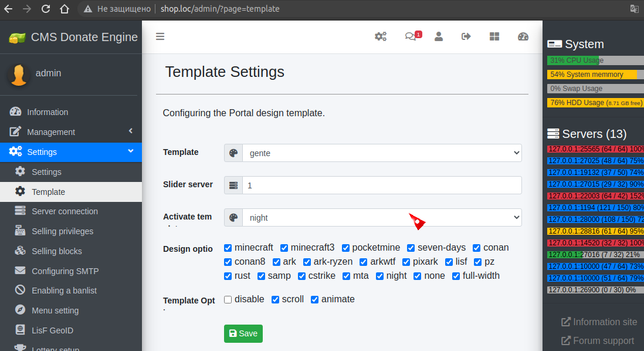Expand the Management sidebar menu
644x351 pixels.
70,132
